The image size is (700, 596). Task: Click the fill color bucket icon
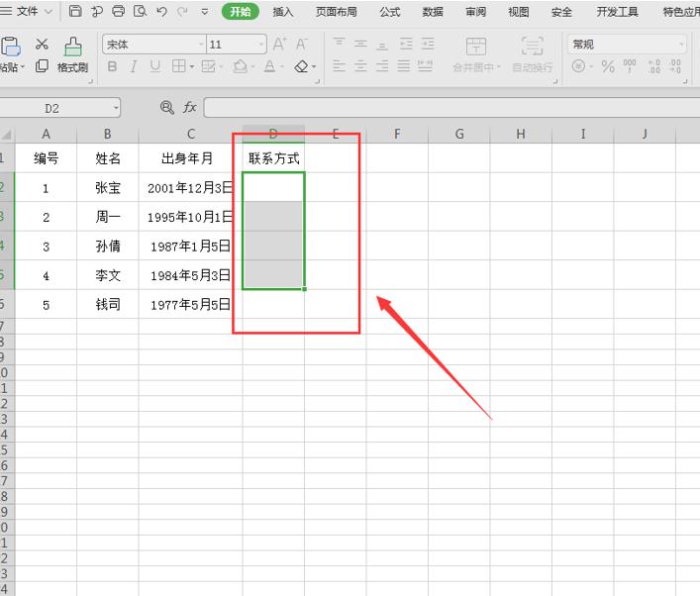pyautogui.click(x=241, y=66)
